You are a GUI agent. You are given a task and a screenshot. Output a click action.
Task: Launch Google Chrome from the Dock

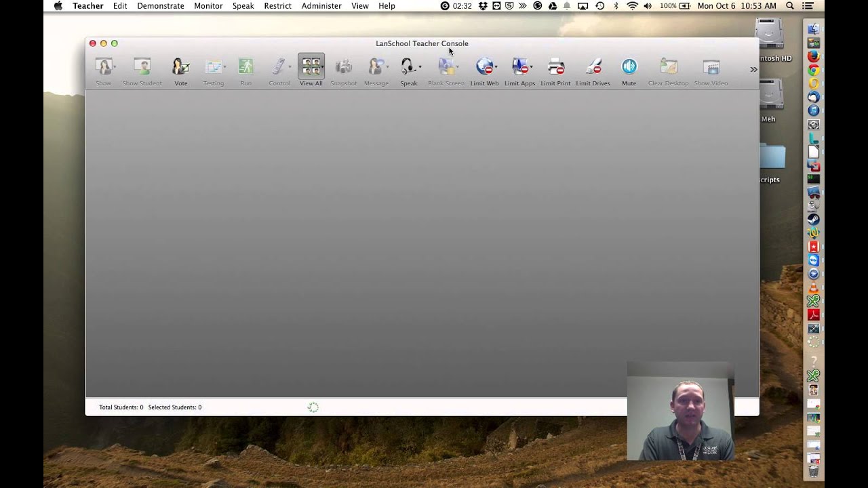[813, 70]
